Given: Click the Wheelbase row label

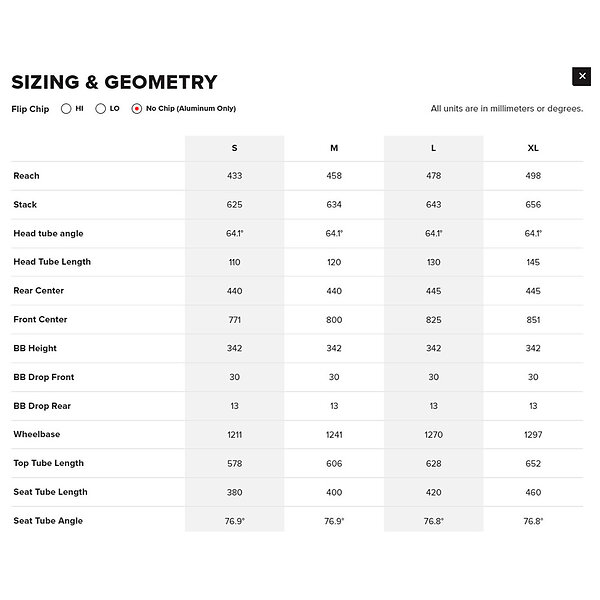Looking at the screenshot, I should pyautogui.click(x=37, y=435).
